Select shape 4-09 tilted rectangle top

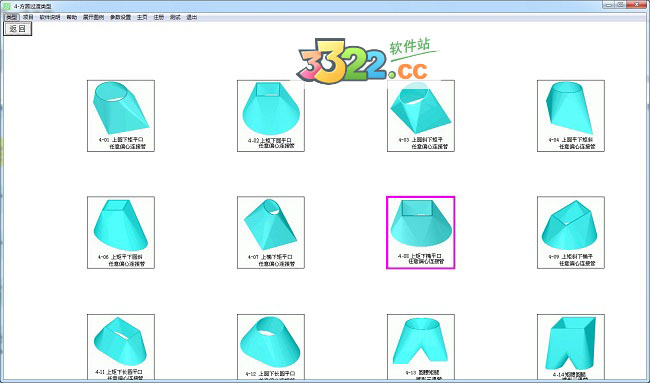pyautogui.click(x=571, y=233)
